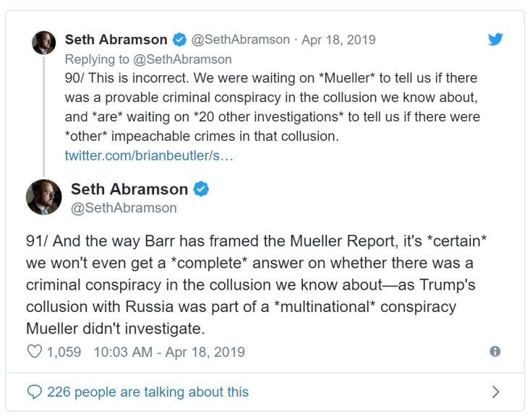Open the tweet info icon
The height and width of the screenshot is (419, 532).
point(495,351)
